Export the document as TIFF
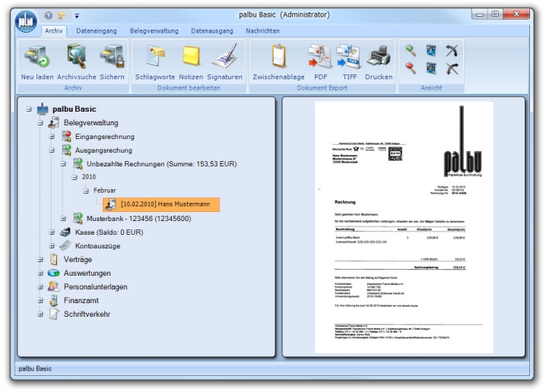This screenshot has height=392, width=546. [348, 58]
